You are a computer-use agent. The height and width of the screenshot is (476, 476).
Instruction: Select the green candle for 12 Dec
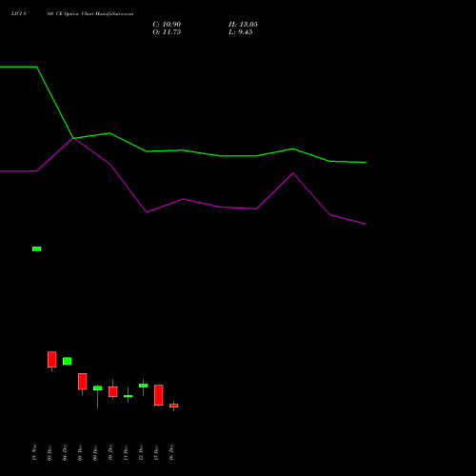(144, 386)
